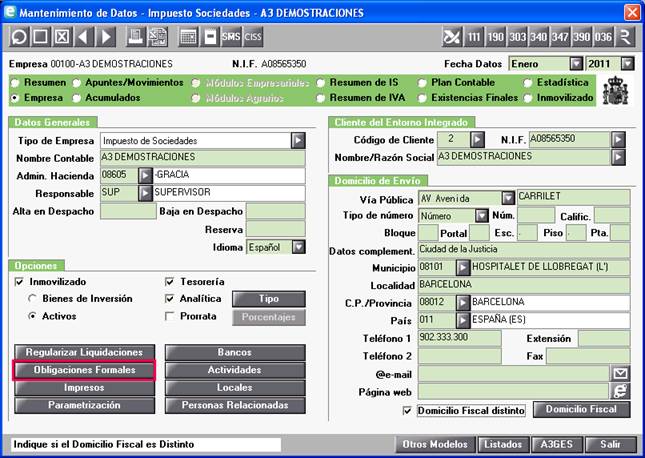This screenshot has width=645, height=458.
Task: Open the Tipo de número dropdown
Action: click(x=481, y=216)
